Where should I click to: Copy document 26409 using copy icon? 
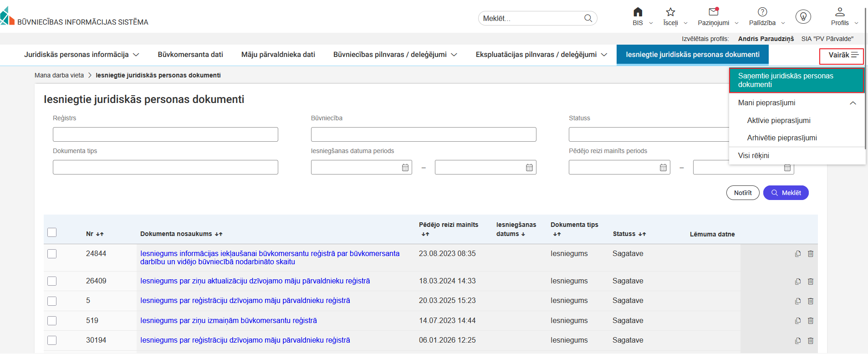coord(797,282)
